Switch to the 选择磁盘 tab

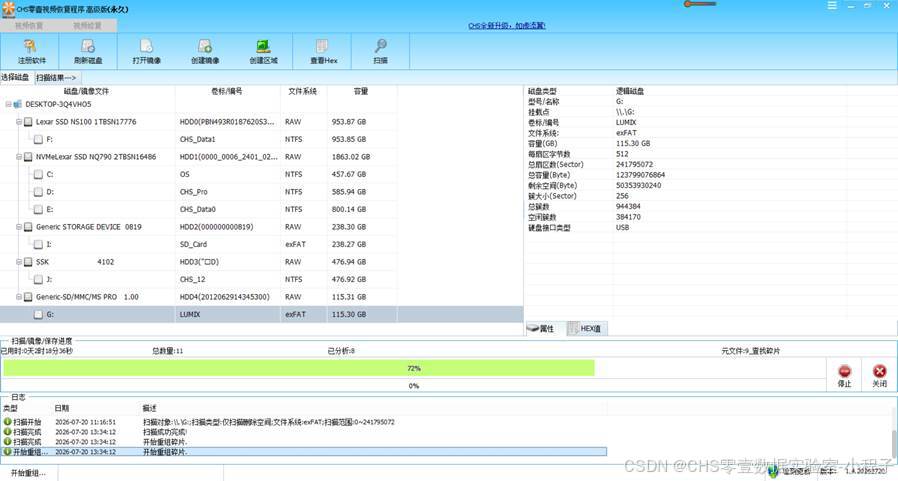(x=16, y=77)
